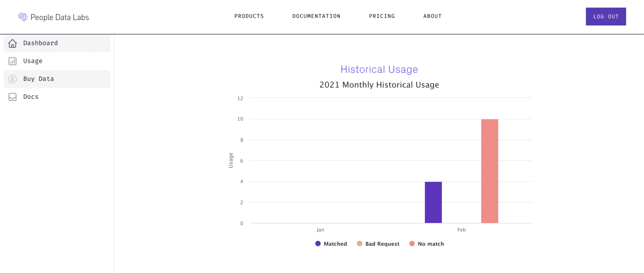Click the Docs inbox icon
The image size is (644, 273).
click(x=13, y=97)
